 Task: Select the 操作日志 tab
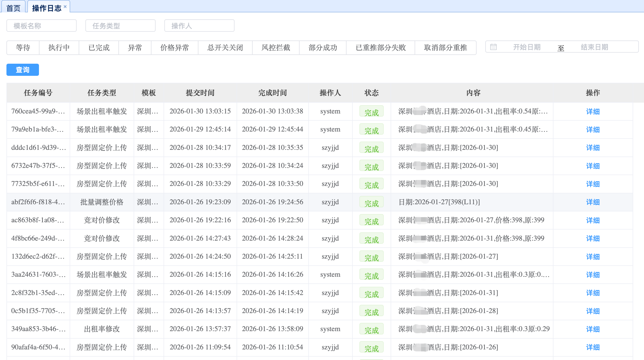pos(46,8)
